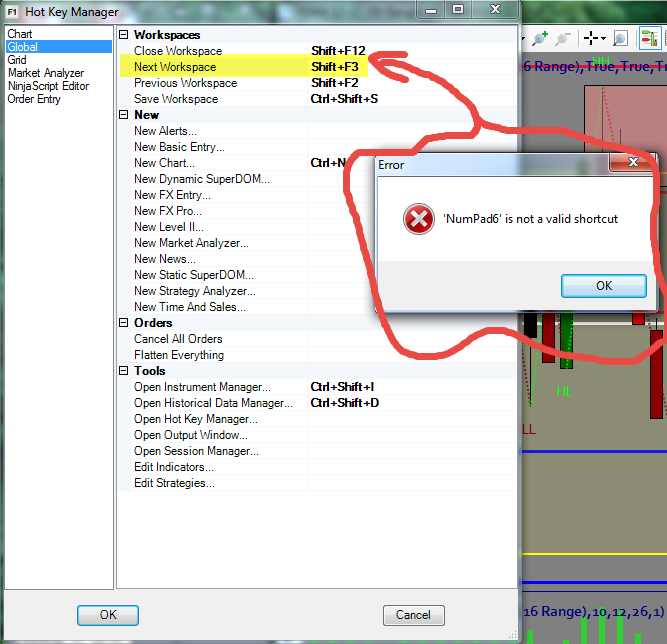
Task: Toggle the Chart Trader icon on chart toolbar
Action: click(x=650, y=38)
